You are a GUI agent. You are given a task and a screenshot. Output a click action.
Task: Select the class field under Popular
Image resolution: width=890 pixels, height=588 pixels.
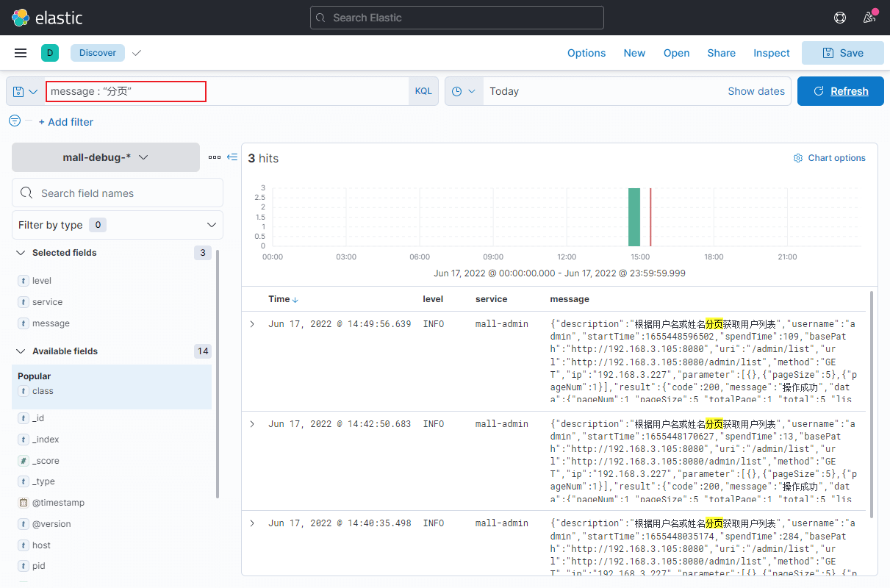(43, 391)
